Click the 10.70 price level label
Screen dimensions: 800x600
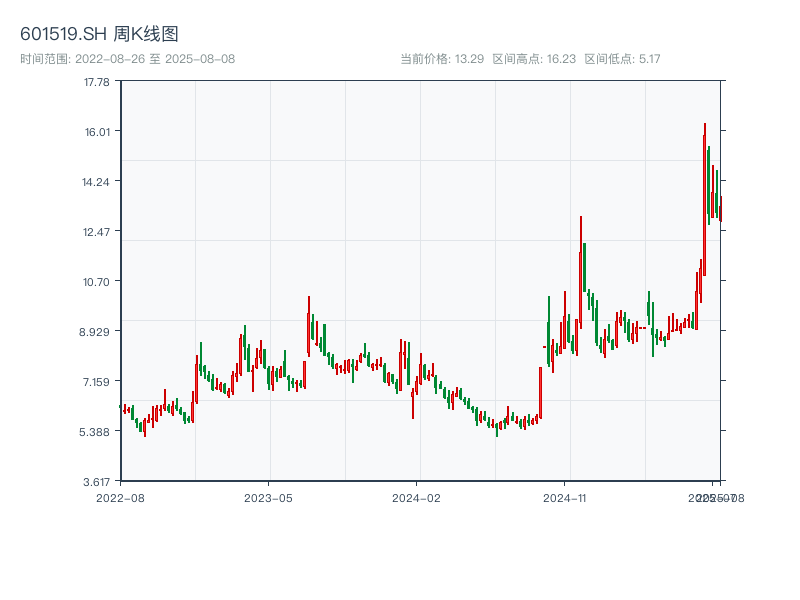(x=96, y=282)
